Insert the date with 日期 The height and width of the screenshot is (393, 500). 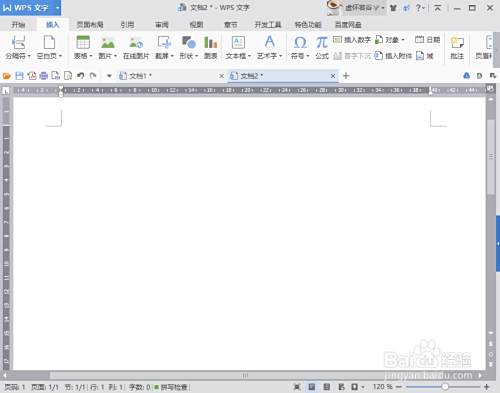pos(427,40)
